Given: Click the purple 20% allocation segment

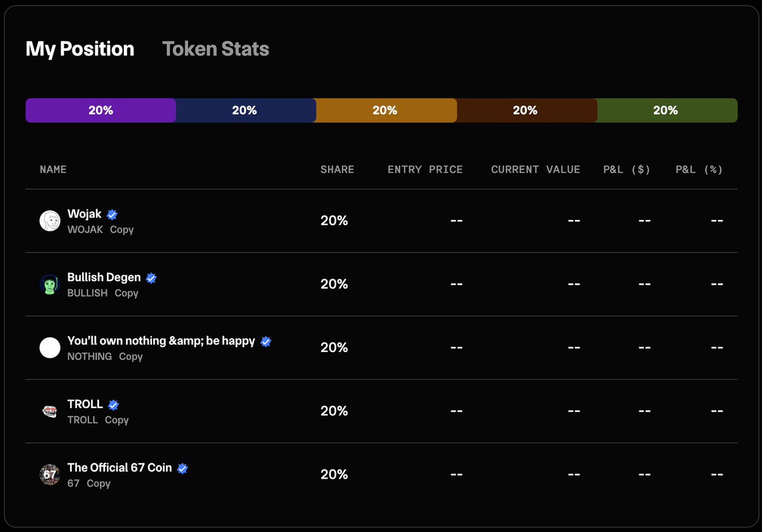Looking at the screenshot, I should click(100, 110).
